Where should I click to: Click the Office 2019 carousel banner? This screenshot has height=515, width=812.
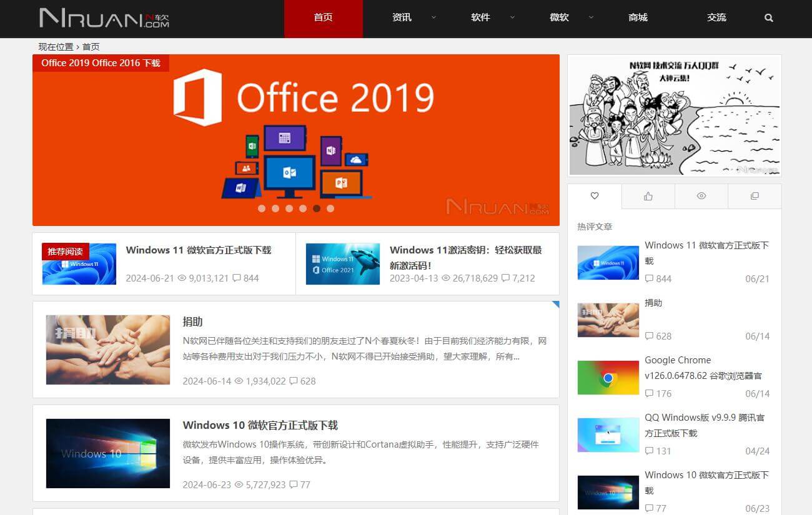pyautogui.click(x=296, y=140)
